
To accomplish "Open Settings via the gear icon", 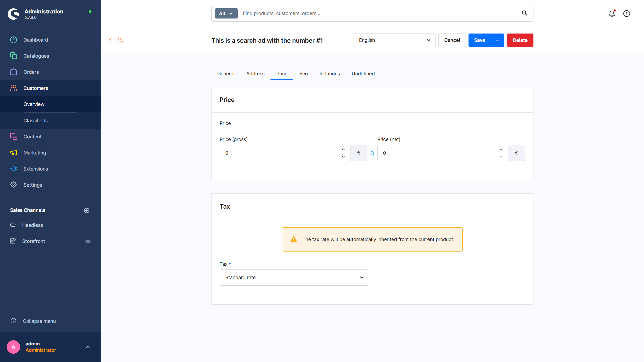I will 13,185.
